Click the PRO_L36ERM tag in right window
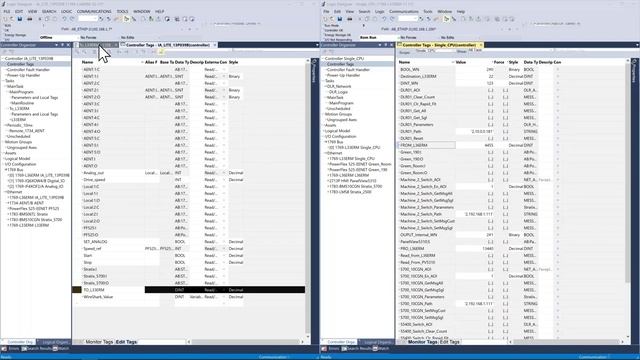The width and height of the screenshot is (640, 360). coord(412,249)
